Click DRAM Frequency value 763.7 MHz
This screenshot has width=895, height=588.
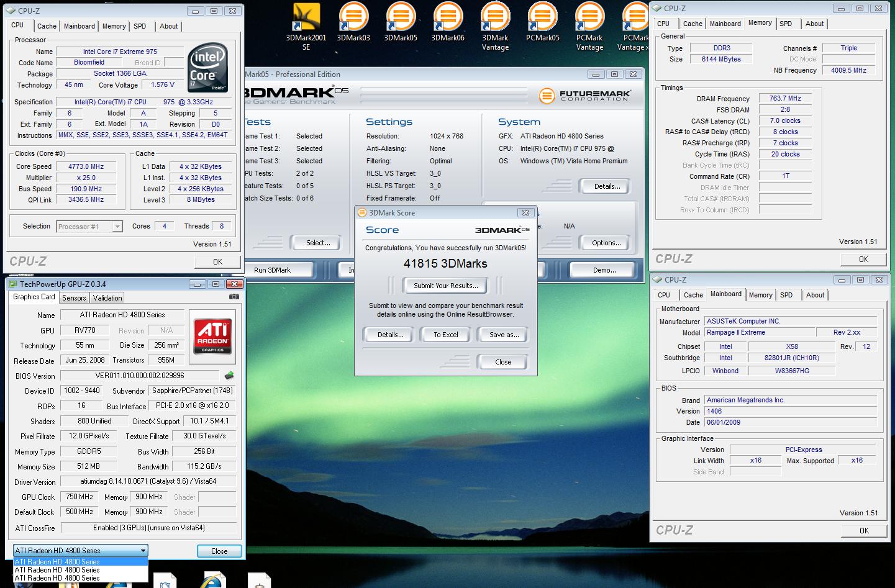click(x=785, y=98)
